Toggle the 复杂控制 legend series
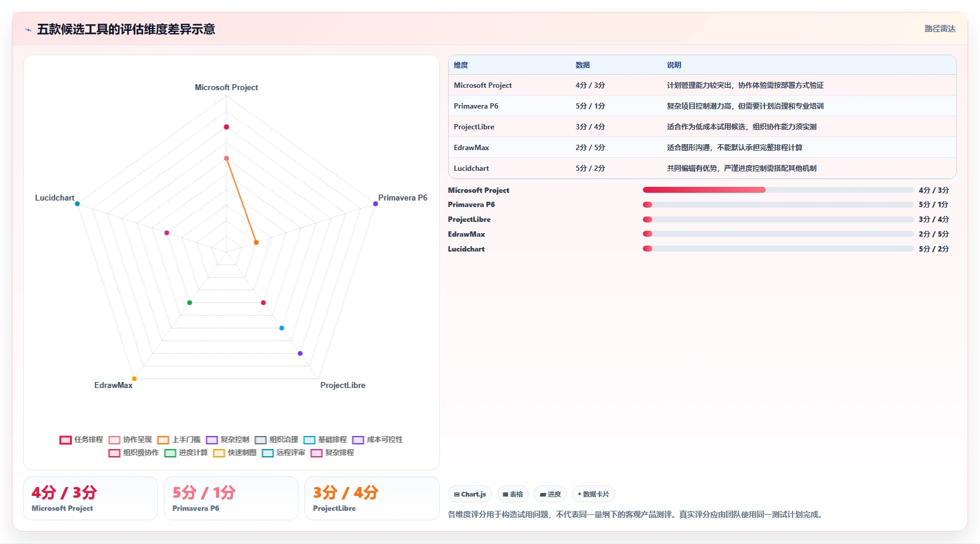Viewport: 980px width, 544px height. click(x=227, y=440)
